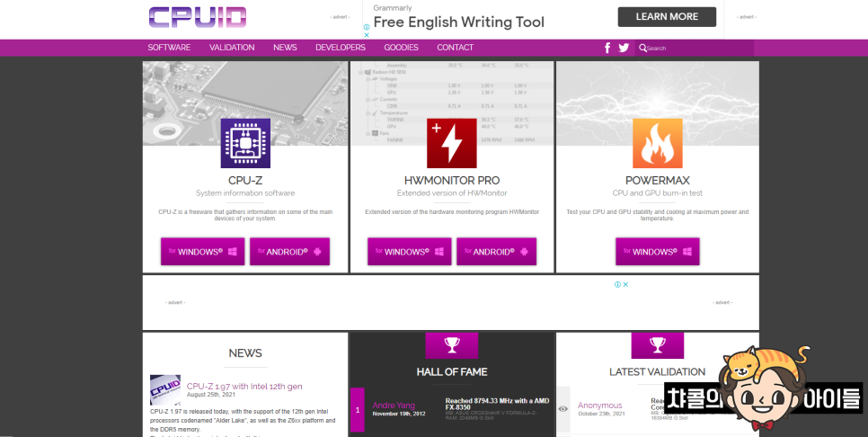
Task: Click CPU and GPU burn-in test subtitle
Action: (x=658, y=193)
